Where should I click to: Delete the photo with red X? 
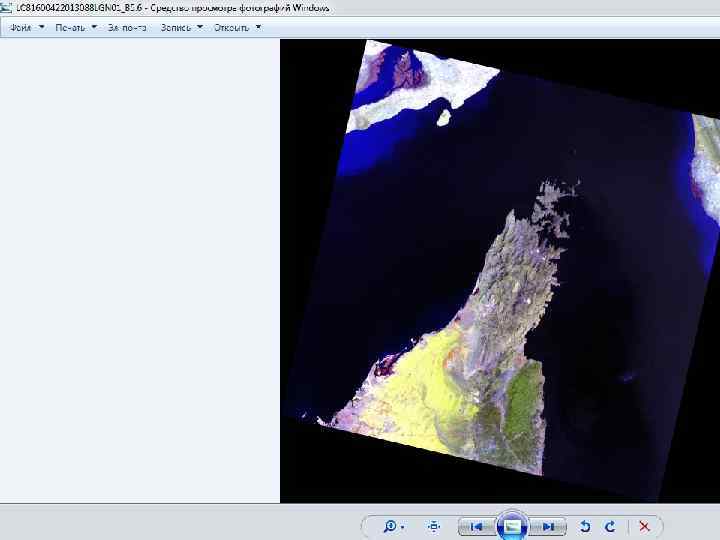coord(644,526)
